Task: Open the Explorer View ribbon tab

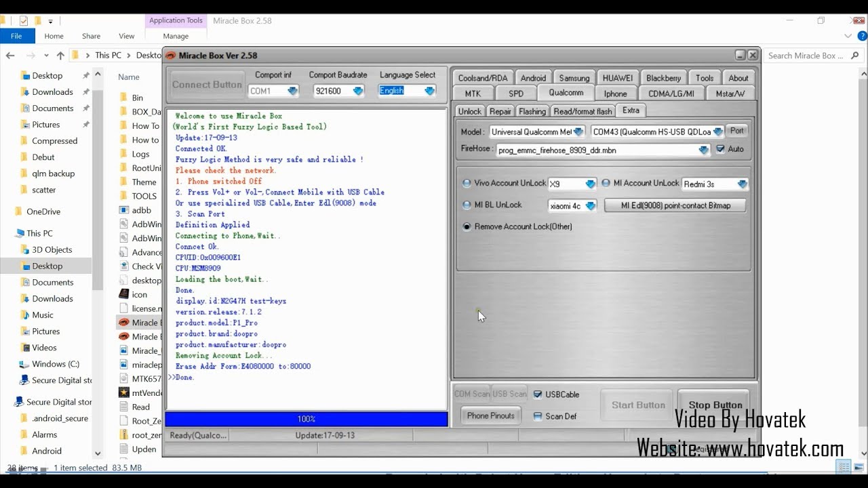Action: pos(127,36)
